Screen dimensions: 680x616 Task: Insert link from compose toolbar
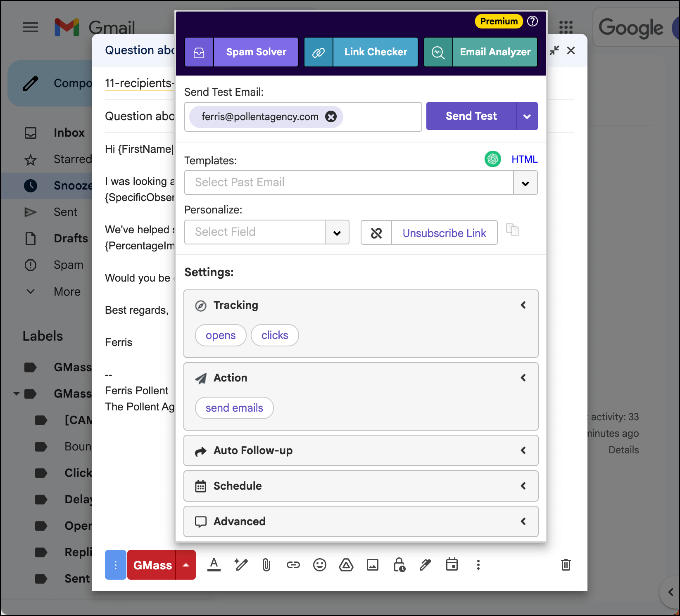[293, 564]
